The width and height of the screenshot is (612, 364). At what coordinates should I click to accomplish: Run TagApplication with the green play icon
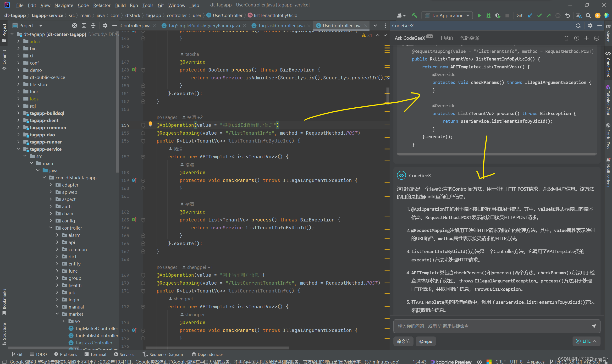click(479, 16)
